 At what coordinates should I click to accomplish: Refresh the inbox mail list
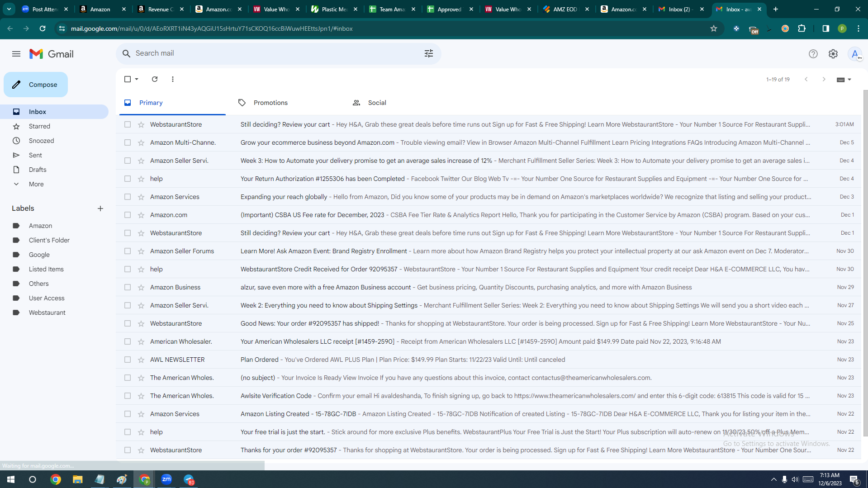(x=155, y=79)
